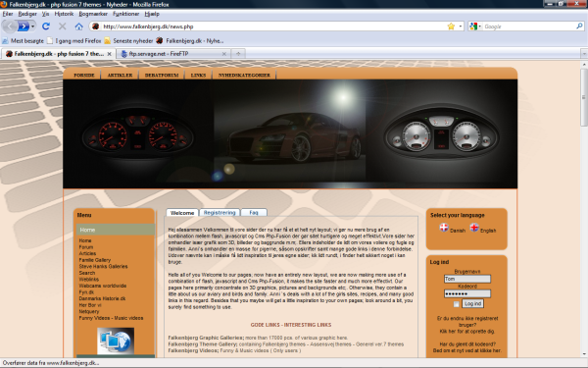Click the Log ind button

pyautogui.click(x=472, y=303)
